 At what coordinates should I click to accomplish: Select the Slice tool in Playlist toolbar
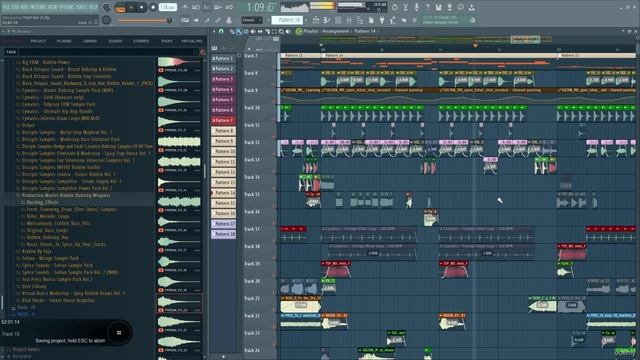(267, 31)
